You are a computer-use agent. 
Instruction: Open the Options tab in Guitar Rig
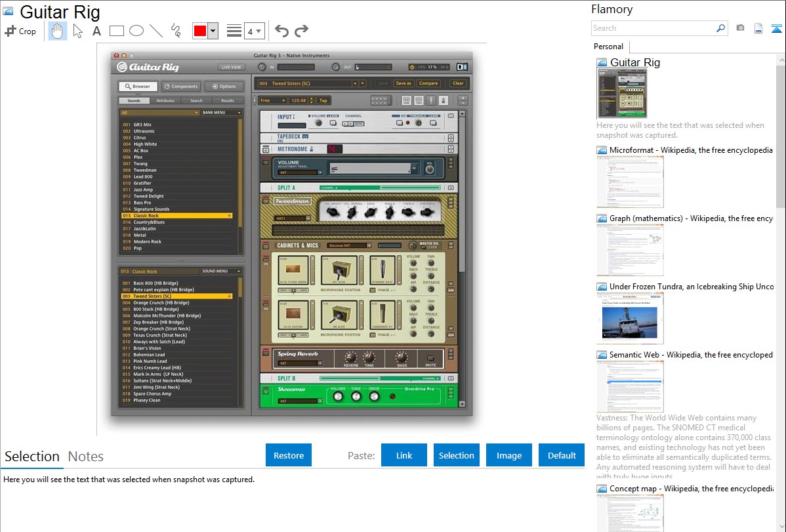pos(224,86)
